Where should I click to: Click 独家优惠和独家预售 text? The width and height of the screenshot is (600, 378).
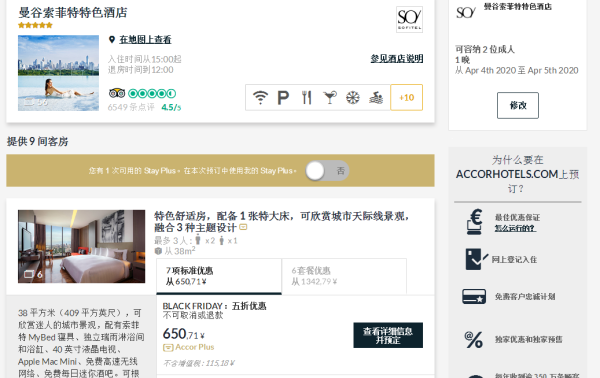tap(528, 339)
